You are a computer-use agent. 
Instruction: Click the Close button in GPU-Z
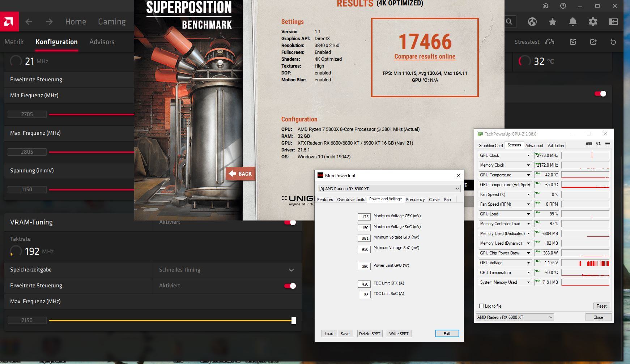[x=598, y=317]
